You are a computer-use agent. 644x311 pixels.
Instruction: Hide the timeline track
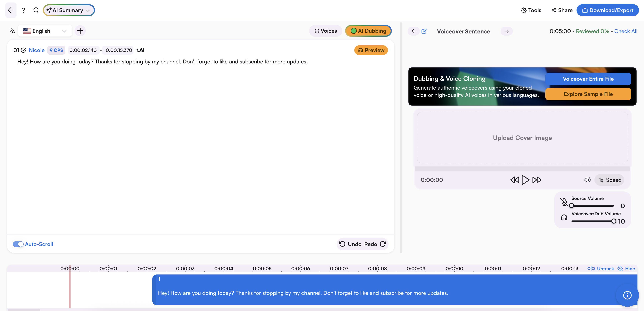coord(626,269)
